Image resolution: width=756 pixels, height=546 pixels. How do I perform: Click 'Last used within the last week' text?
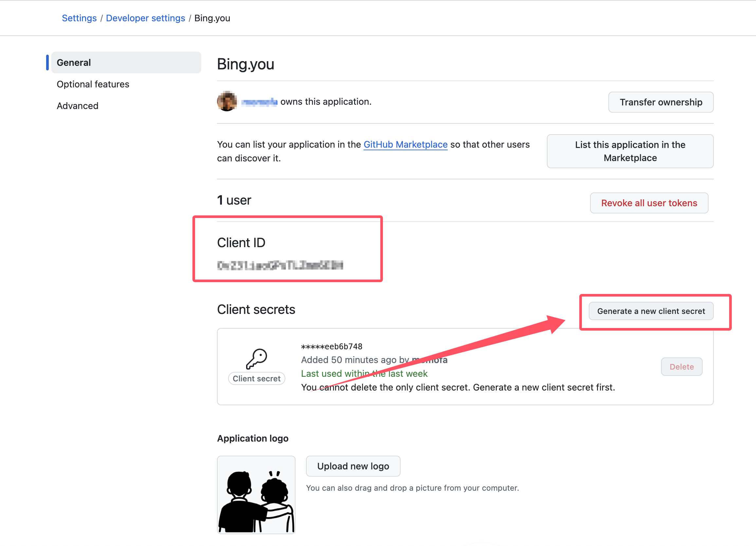click(x=364, y=373)
